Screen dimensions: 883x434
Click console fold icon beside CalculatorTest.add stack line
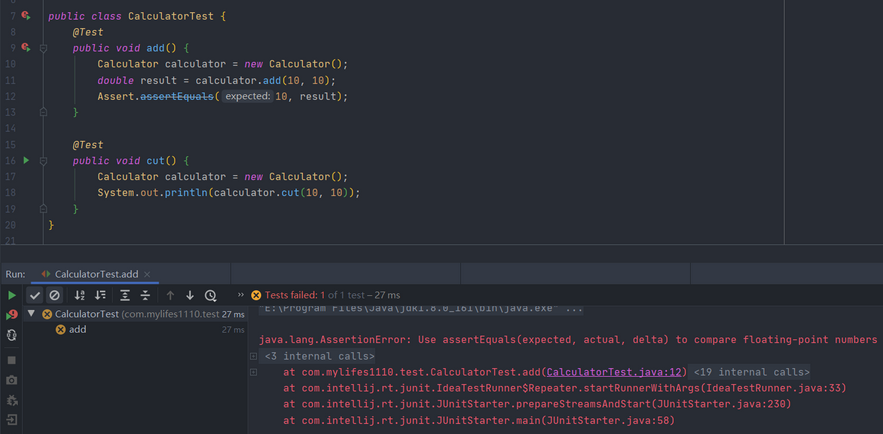[x=253, y=372]
